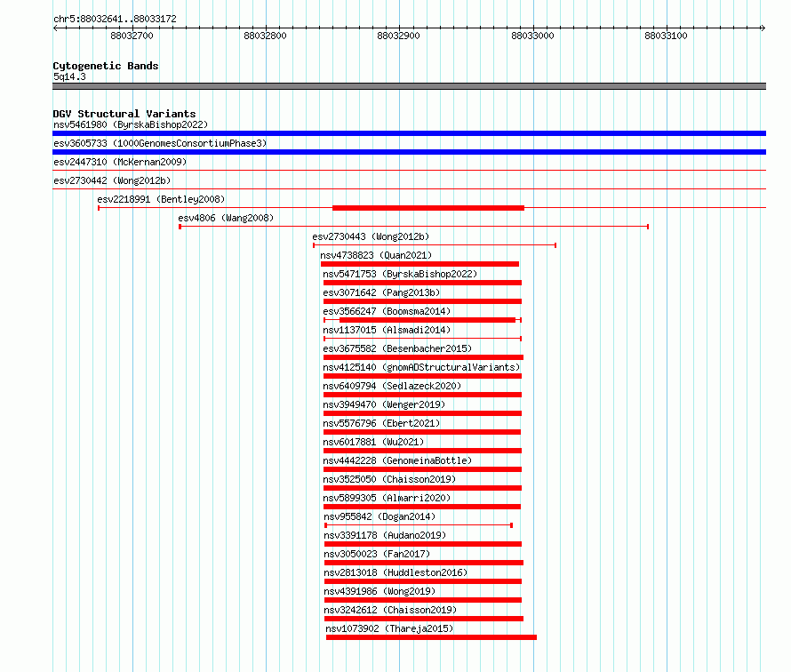This screenshot has height=672, width=791.
Task: Click the blue bar under esv3605733
Action: (x=409, y=152)
